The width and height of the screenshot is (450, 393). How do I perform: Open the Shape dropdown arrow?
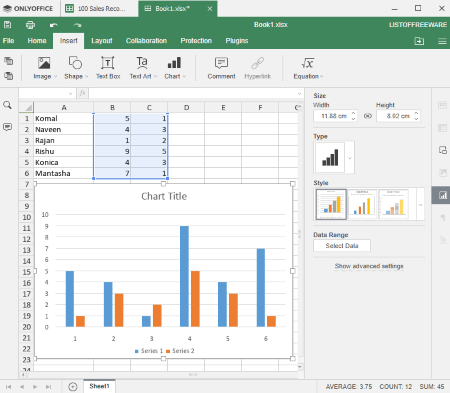click(x=87, y=76)
